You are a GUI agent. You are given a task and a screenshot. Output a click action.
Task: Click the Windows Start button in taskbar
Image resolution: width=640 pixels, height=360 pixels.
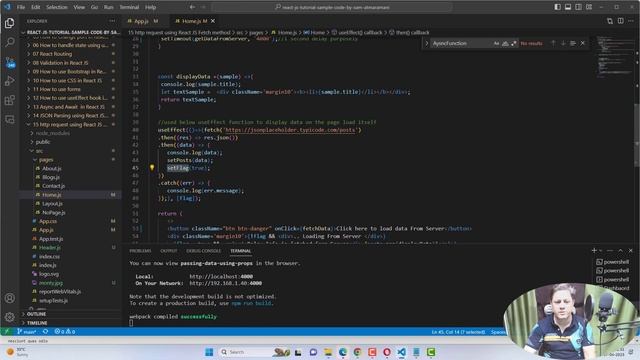(209, 352)
